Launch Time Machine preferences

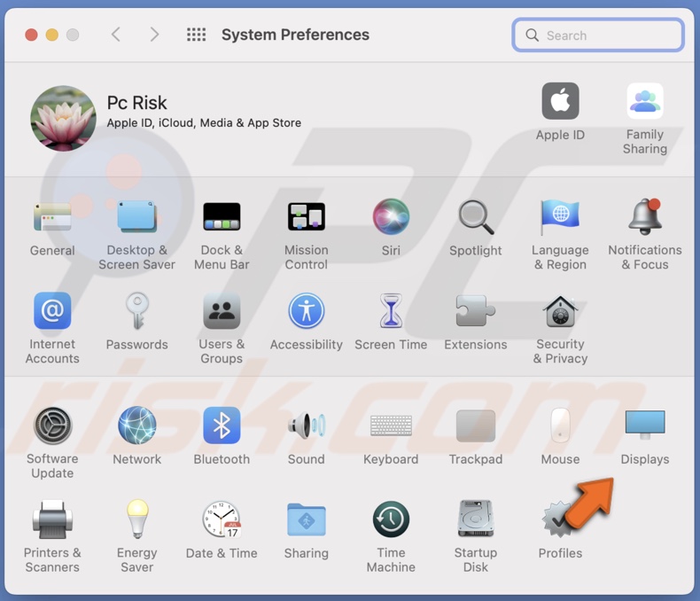391,520
